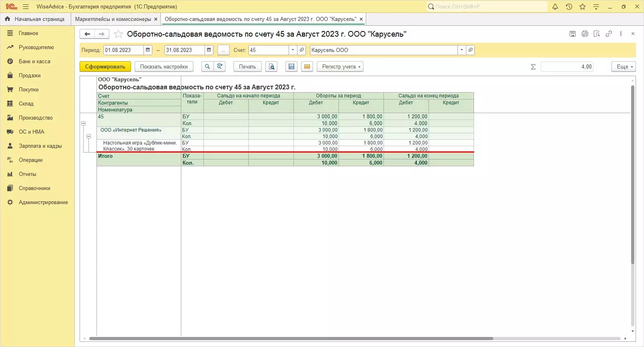Open the Счет account dropdown arrow
Viewport: 644px width, 347px height.
(293, 50)
